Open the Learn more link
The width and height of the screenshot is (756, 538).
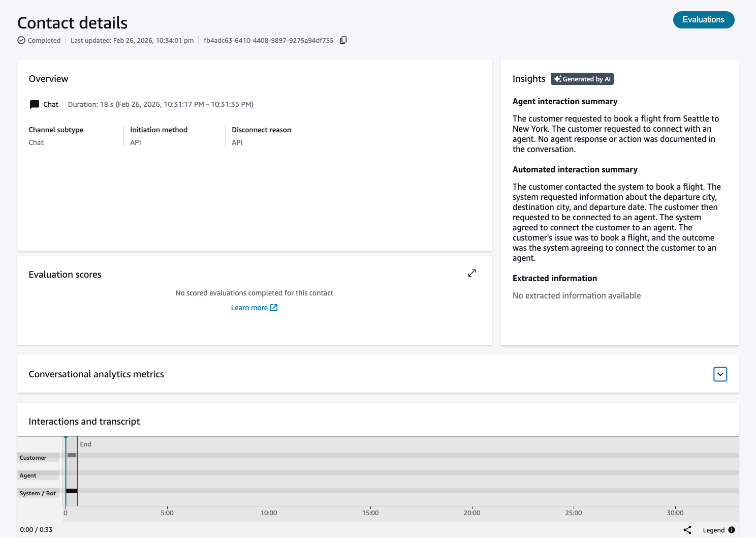click(x=249, y=308)
